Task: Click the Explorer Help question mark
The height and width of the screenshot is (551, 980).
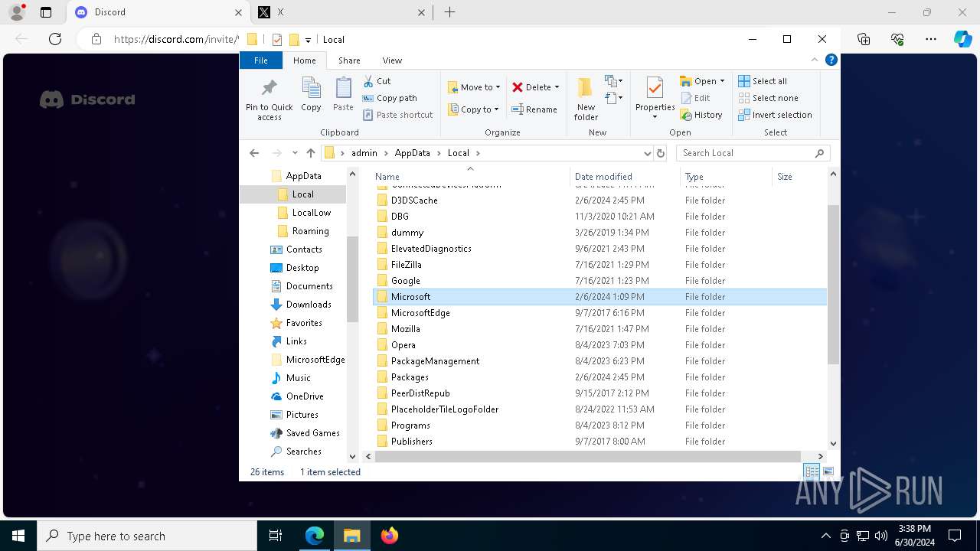Action: point(831,60)
